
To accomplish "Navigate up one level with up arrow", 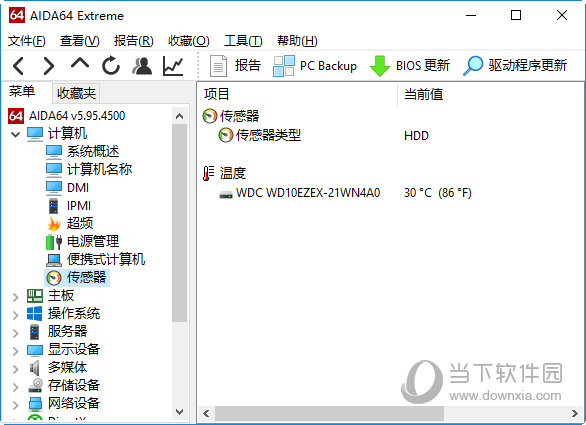I will point(80,64).
